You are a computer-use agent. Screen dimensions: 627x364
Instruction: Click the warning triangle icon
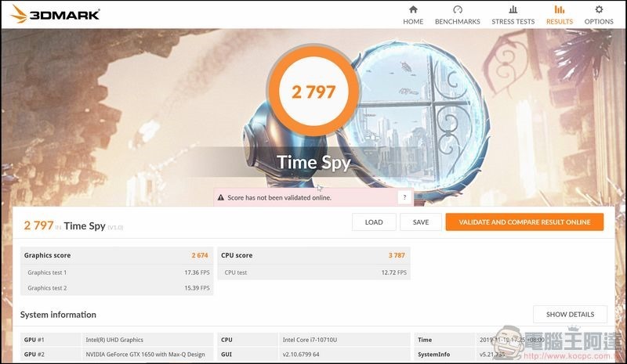(x=221, y=197)
